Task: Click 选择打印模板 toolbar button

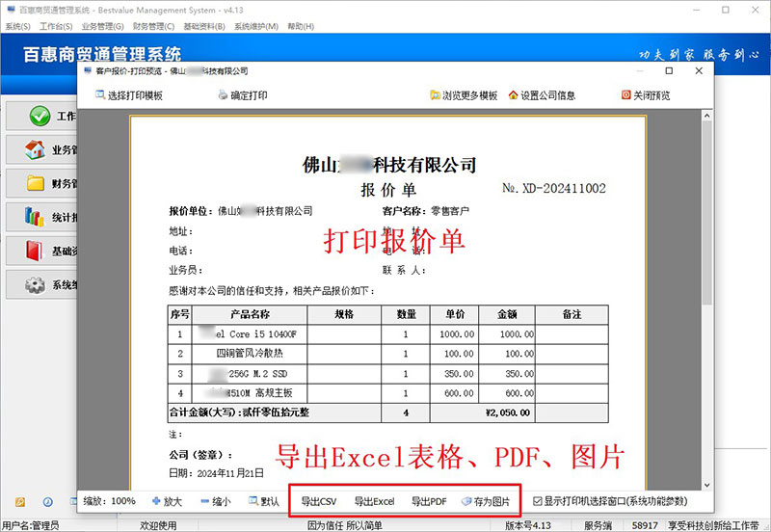Action: pyautogui.click(x=129, y=95)
